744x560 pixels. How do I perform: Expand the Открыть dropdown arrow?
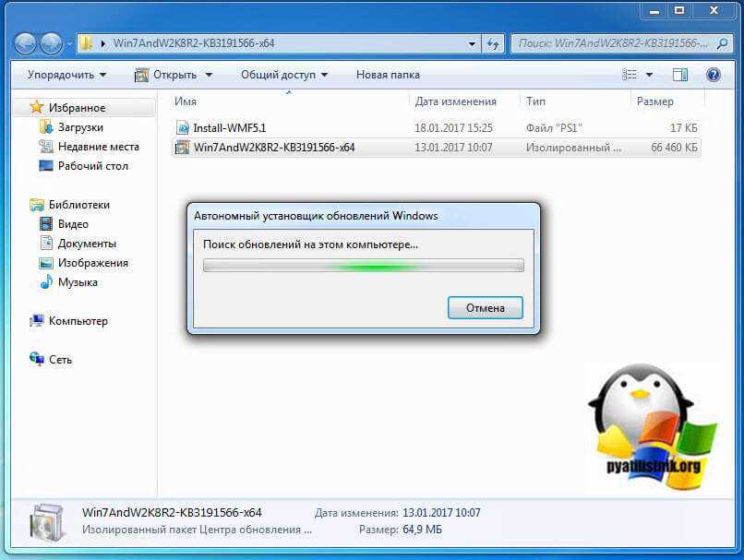tap(209, 75)
